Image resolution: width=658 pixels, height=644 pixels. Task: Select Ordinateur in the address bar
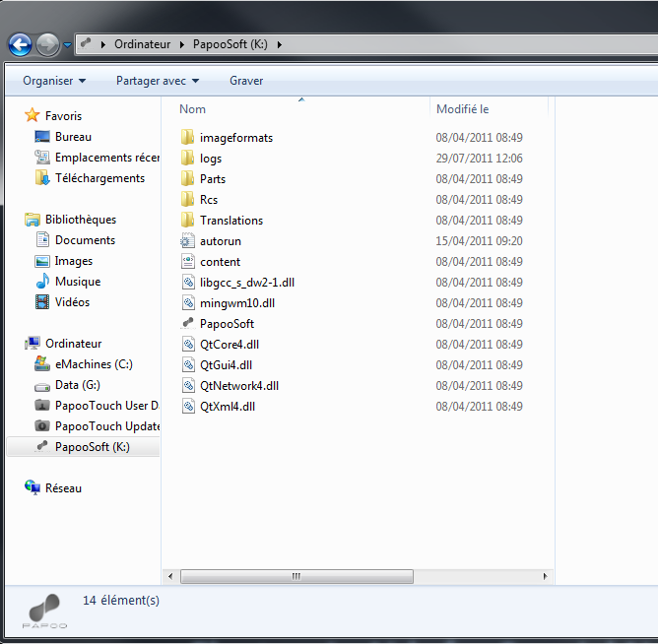[x=142, y=44]
